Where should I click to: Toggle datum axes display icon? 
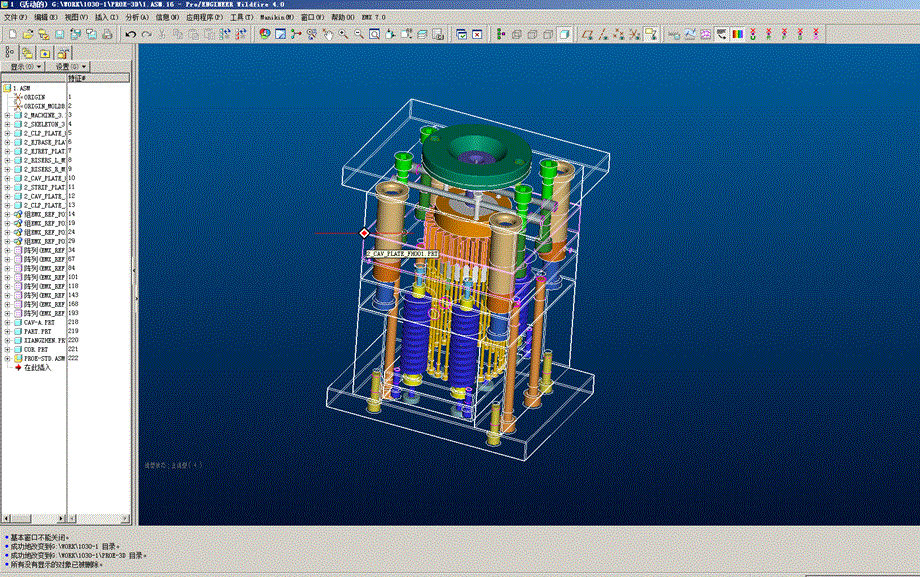[603, 35]
